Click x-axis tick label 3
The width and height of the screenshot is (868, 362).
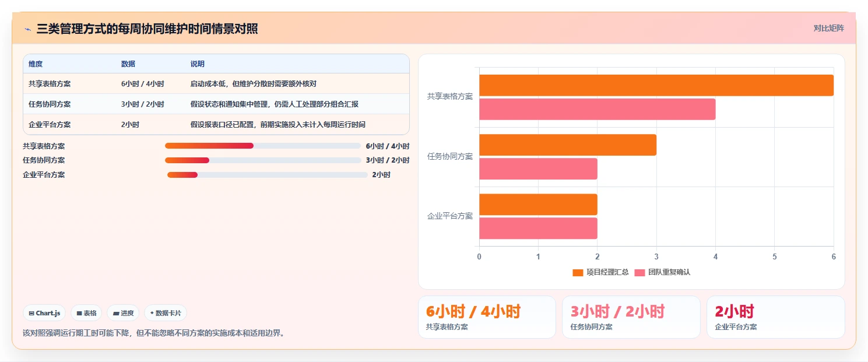(656, 257)
